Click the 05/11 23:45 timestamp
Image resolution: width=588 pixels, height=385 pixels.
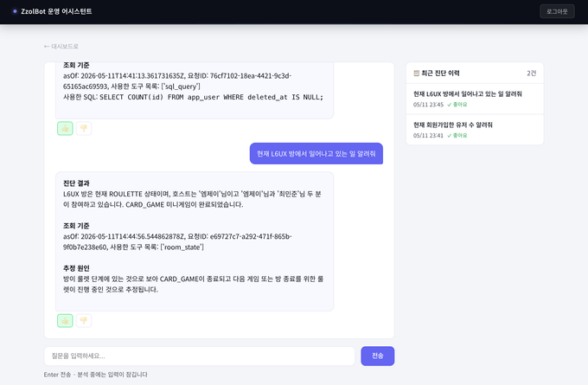428,105
